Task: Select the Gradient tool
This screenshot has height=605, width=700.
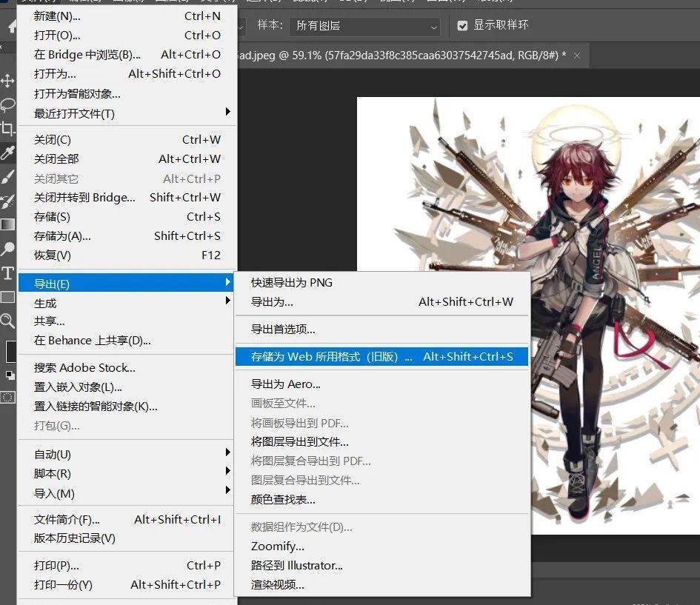Action: tap(7, 224)
